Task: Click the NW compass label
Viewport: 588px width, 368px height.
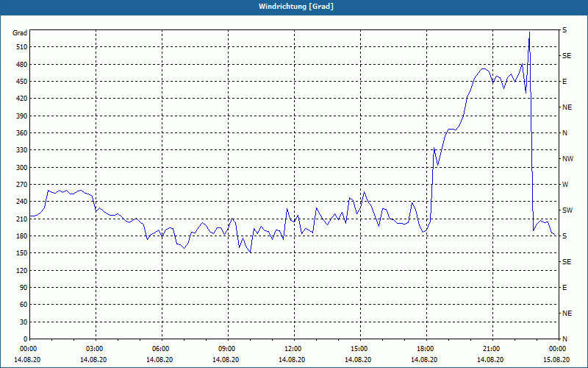Action: (x=567, y=159)
